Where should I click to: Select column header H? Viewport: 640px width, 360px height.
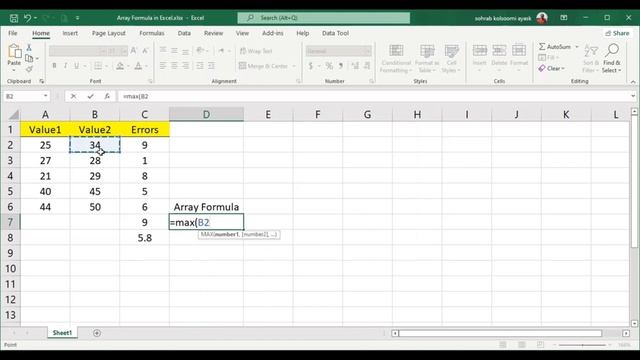click(x=417, y=115)
